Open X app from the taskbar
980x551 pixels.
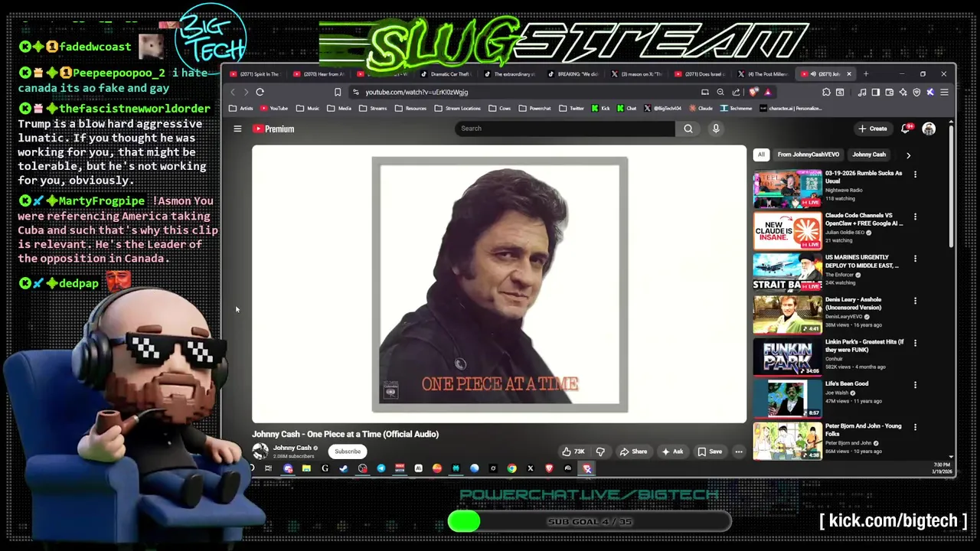point(530,468)
